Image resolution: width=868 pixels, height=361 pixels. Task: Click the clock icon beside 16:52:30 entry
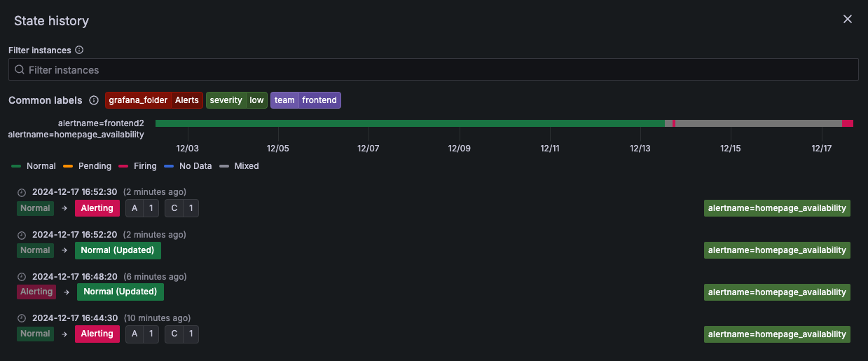[x=22, y=192]
